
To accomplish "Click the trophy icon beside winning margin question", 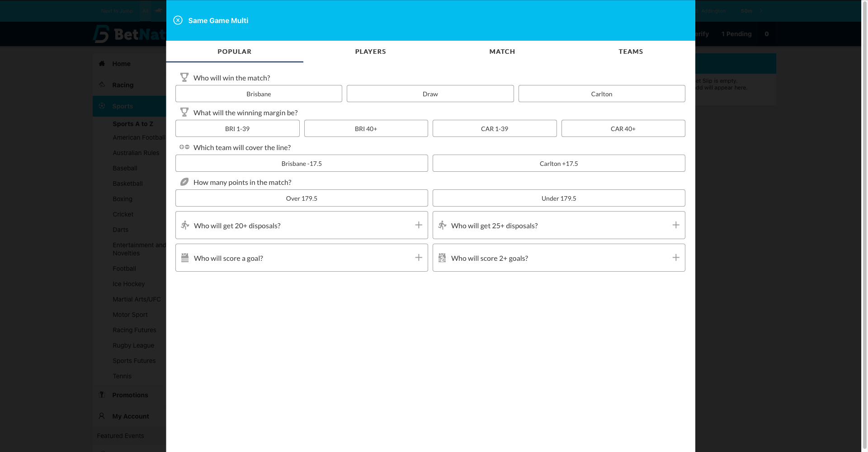I will 184,112.
